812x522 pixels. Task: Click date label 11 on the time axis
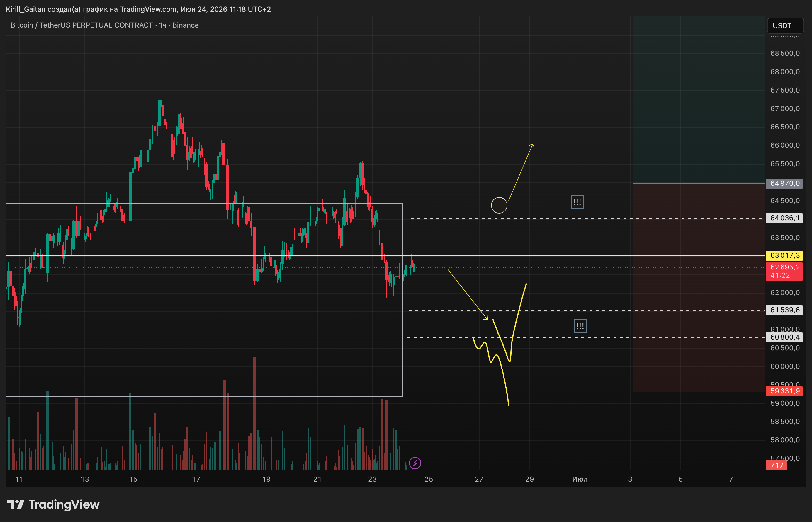pyautogui.click(x=19, y=479)
